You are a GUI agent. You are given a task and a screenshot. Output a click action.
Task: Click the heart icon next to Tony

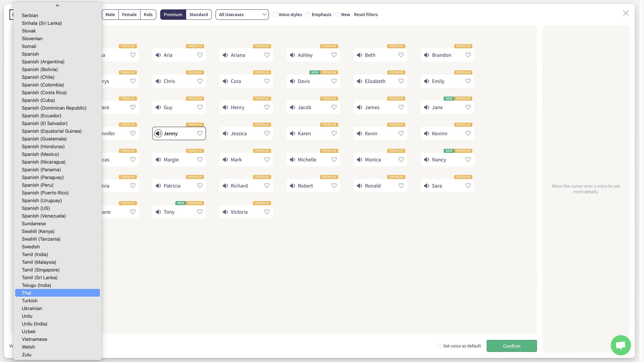(200, 212)
